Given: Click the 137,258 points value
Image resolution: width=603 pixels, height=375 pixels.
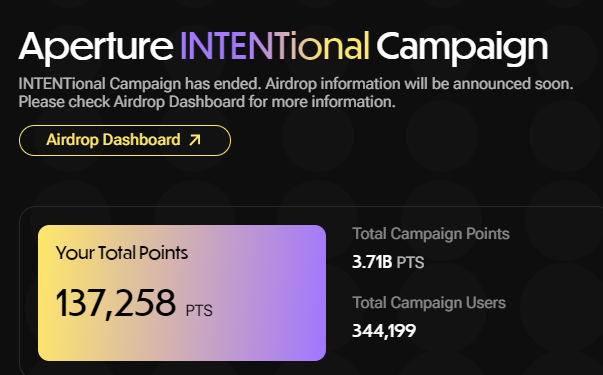Looking at the screenshot, I should click(x=116, y=304).
